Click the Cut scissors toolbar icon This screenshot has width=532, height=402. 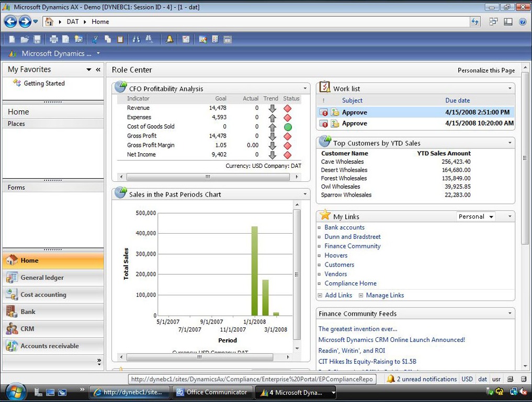95,39
